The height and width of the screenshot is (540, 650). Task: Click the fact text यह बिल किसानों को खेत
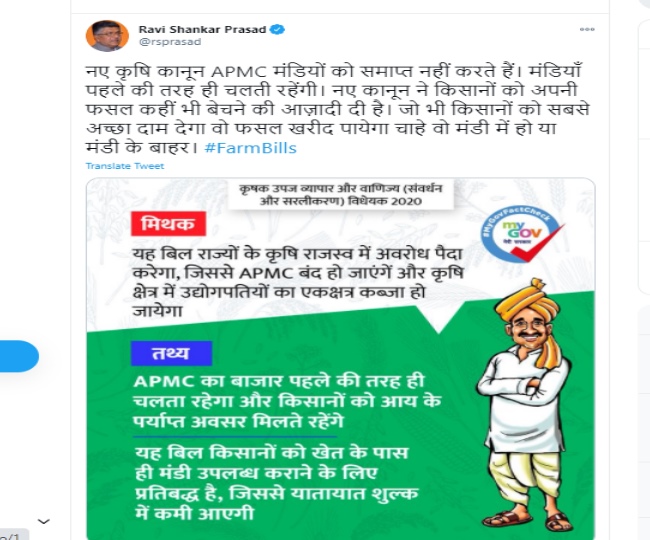[276, 483]
